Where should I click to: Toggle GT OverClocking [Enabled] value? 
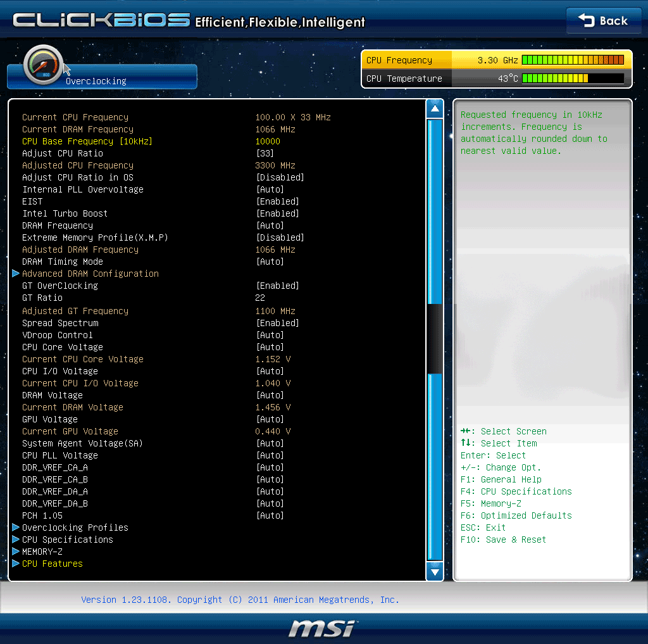pyautogui.click(x=277, y=286)
